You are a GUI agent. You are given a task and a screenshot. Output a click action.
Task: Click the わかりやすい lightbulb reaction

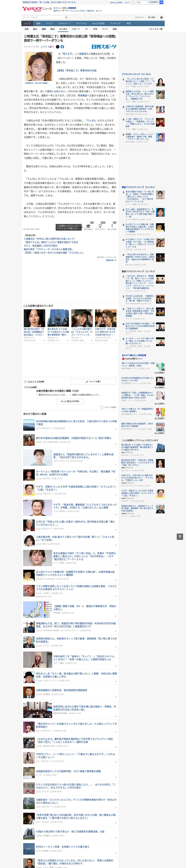tap(100, 226)
